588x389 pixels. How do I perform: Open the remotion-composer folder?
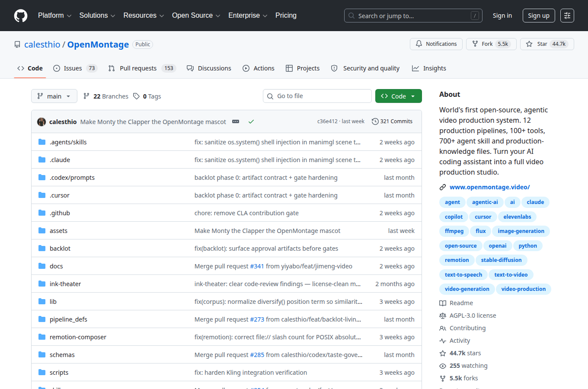click(x=78, y=337)
